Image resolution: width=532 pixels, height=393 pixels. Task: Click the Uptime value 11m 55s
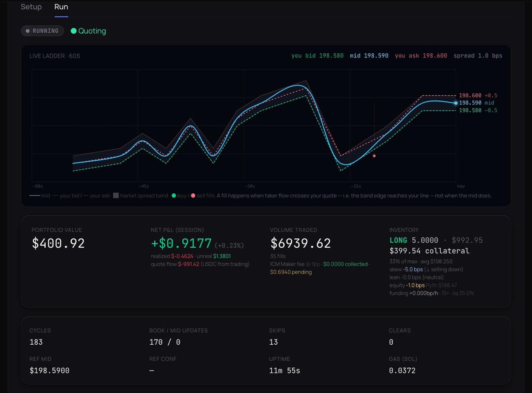click(x=285, y=370)
